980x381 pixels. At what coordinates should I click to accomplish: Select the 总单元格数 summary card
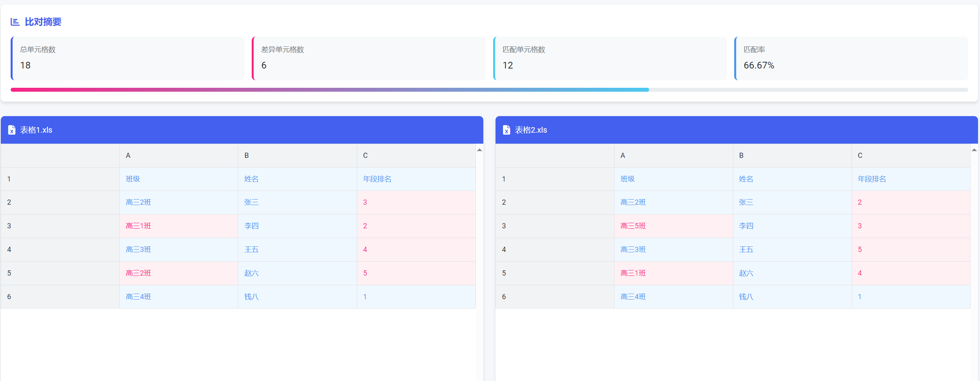tap(127, 58)
